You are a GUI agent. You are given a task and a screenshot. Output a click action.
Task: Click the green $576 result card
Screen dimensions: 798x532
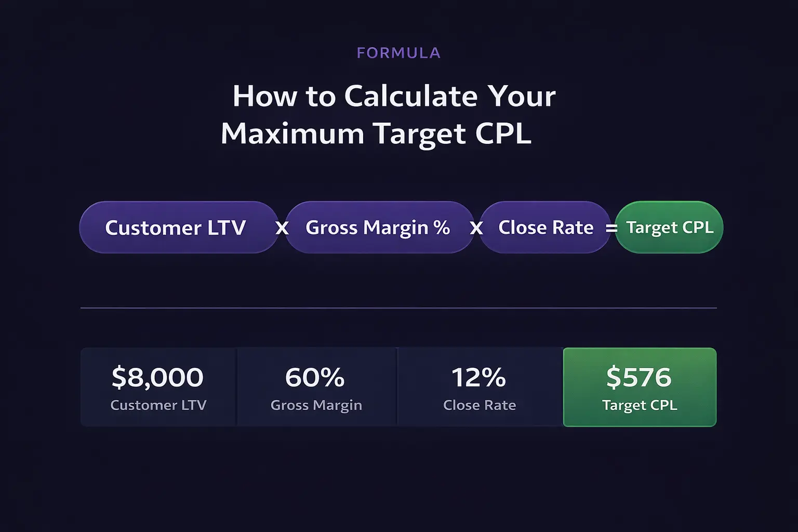[640, 387]
